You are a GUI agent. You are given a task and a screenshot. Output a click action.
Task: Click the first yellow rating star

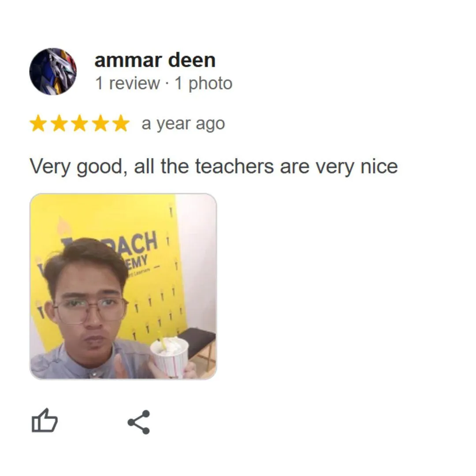[38, 123]
